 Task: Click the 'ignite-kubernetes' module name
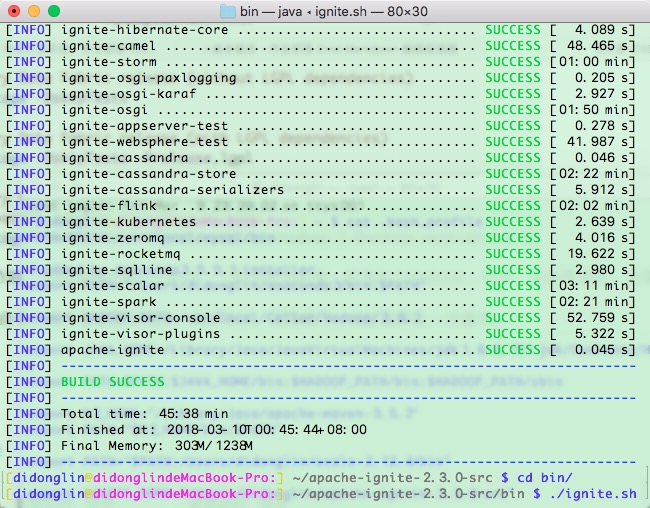129,222
